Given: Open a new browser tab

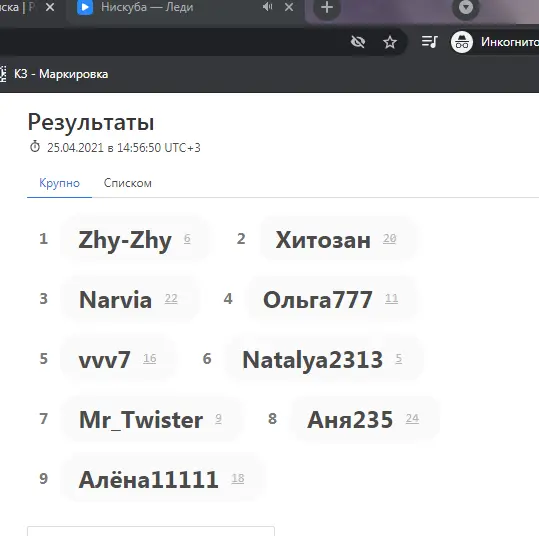Looking at the screenshot, I should point(327,7).
